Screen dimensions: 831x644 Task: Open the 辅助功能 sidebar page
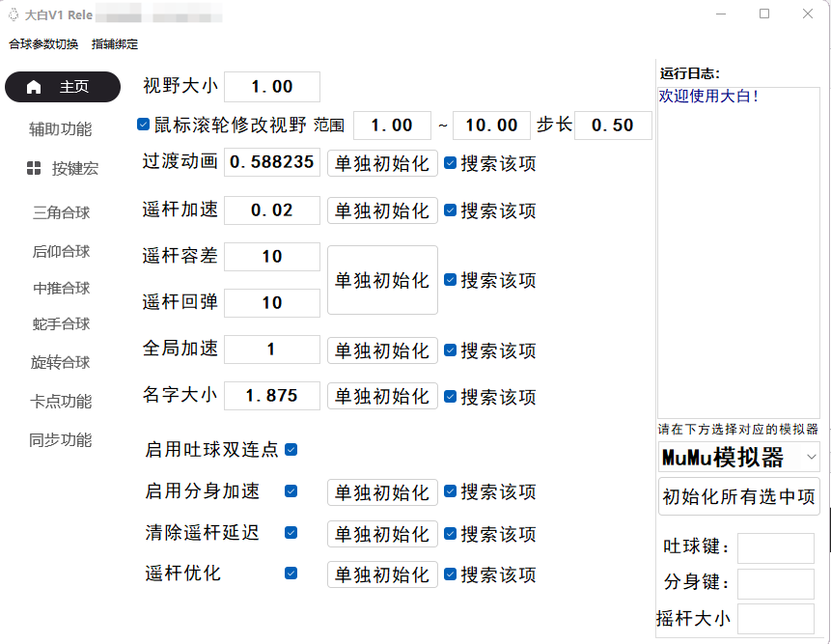[61, 128]
